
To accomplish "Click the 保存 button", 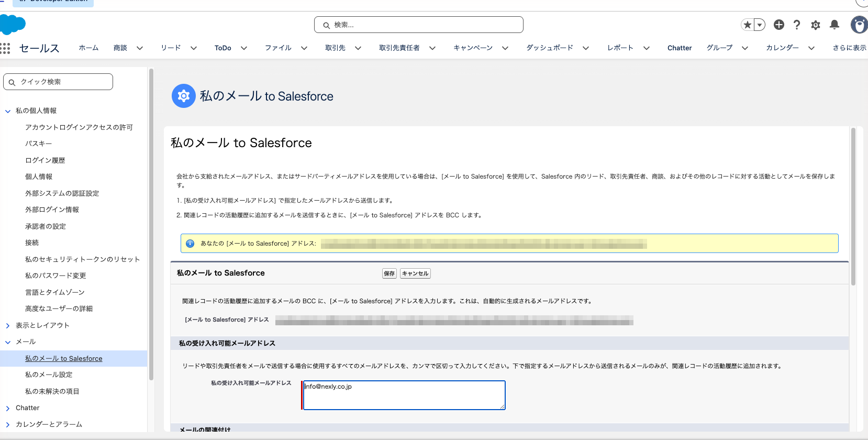I will point(390,273).
